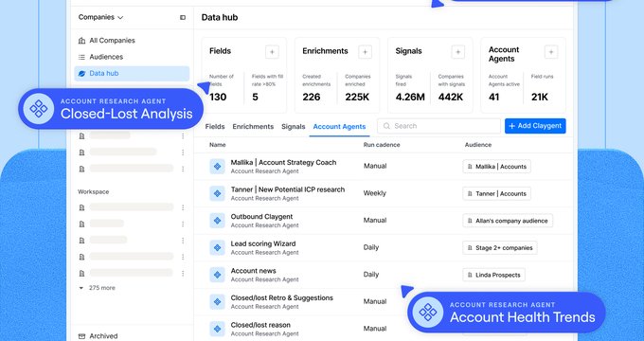Switch to the Fields tab
The height and width of the screenshot is (341, 644).
(215, 127)
